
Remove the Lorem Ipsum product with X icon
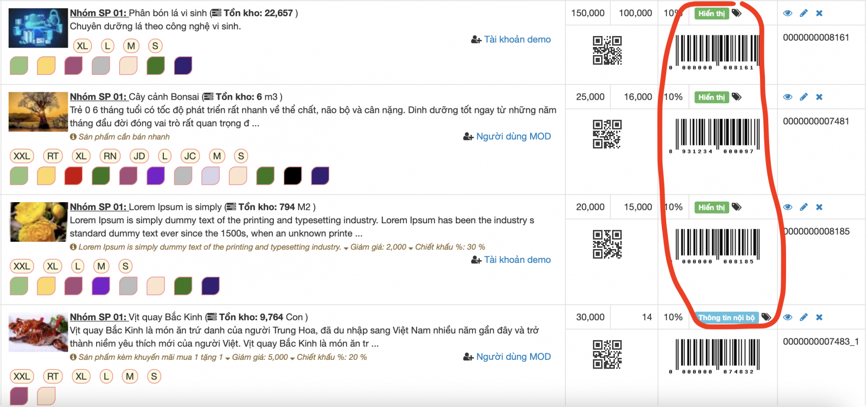819,207
